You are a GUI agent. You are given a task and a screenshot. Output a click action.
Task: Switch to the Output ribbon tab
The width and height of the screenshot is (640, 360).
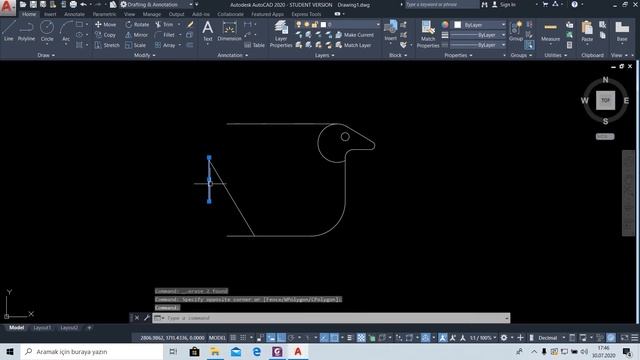click(x=176, y=14)
